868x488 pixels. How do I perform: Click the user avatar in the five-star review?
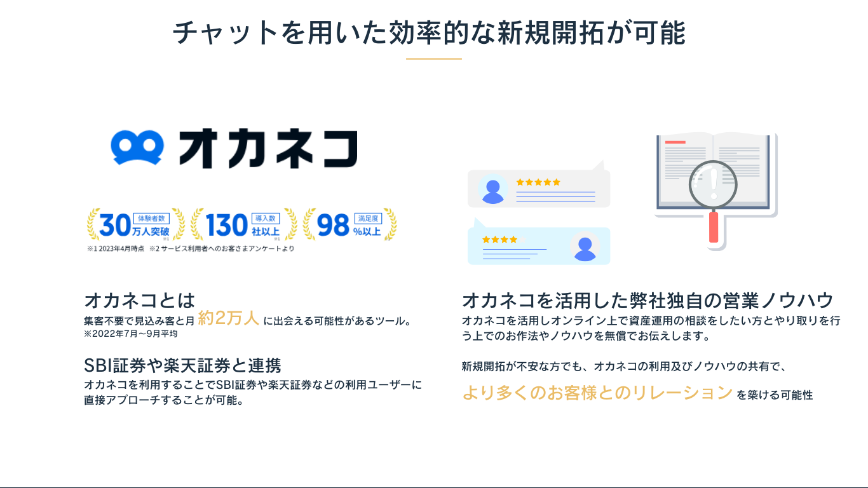pyautogui.click(x=493, y=189)
